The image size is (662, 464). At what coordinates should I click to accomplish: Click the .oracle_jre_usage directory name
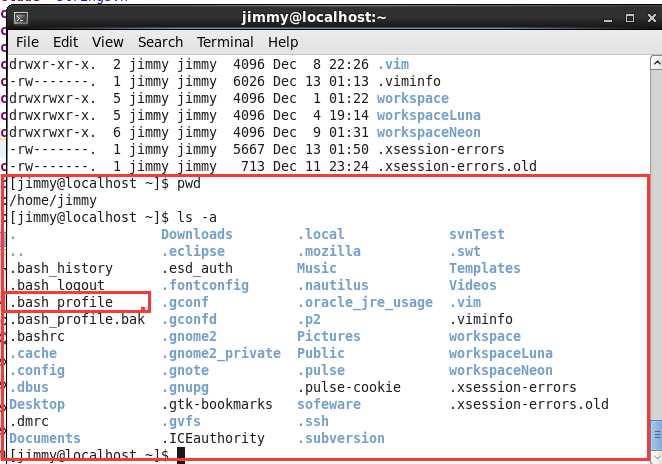click(365, 302)
